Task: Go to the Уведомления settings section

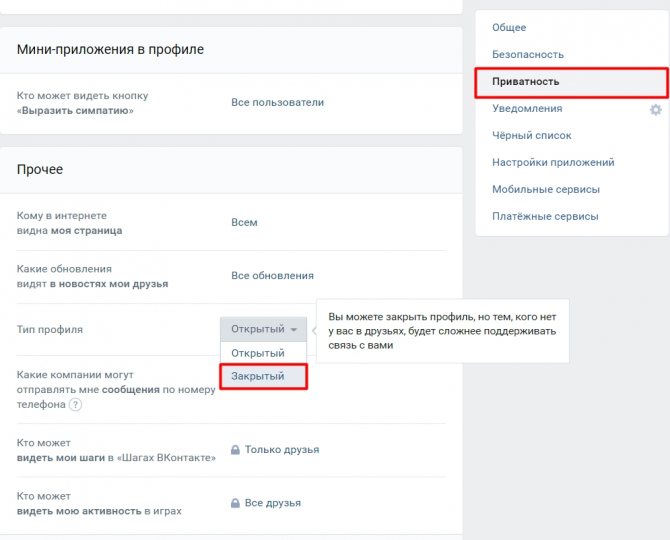Action: coord(527,108)
